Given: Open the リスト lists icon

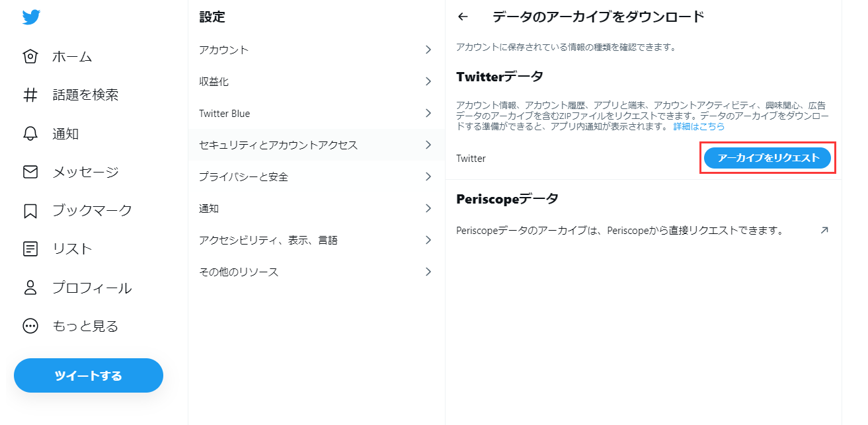Looking at the screenshot, I should 30,249.
